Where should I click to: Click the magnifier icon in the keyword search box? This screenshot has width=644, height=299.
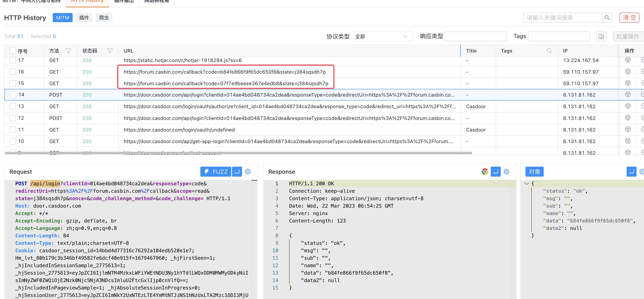tap(608, 18)
